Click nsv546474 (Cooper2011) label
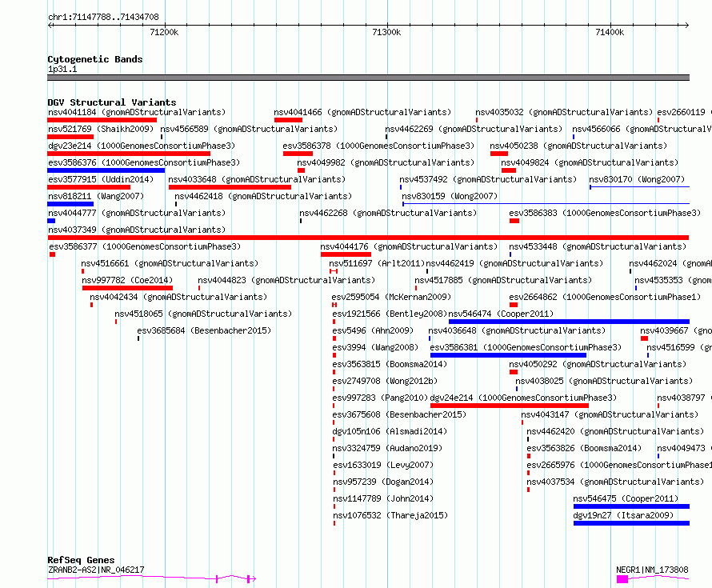The height and width of the screenshot is (588, 712). coord(501,314)
